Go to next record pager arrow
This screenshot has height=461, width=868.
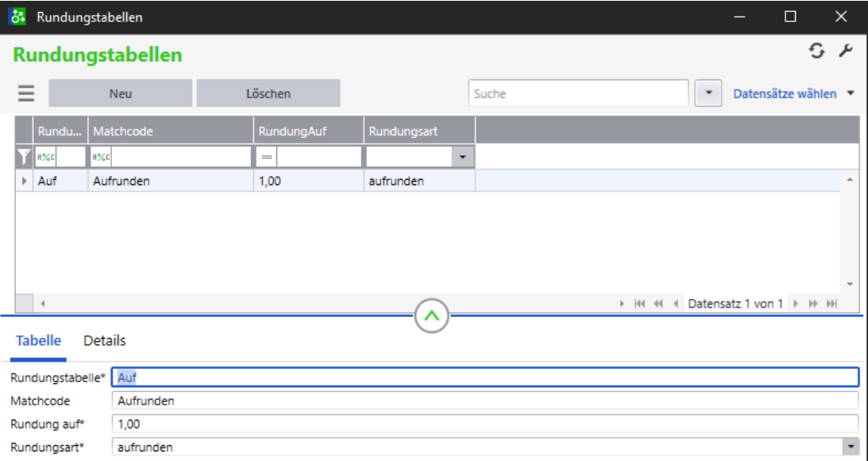[795, 304]
